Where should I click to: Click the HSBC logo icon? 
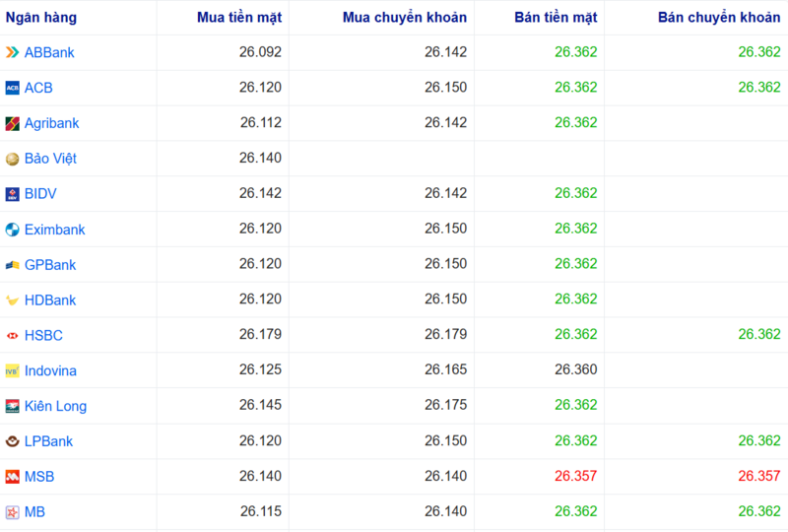point(12,336)
